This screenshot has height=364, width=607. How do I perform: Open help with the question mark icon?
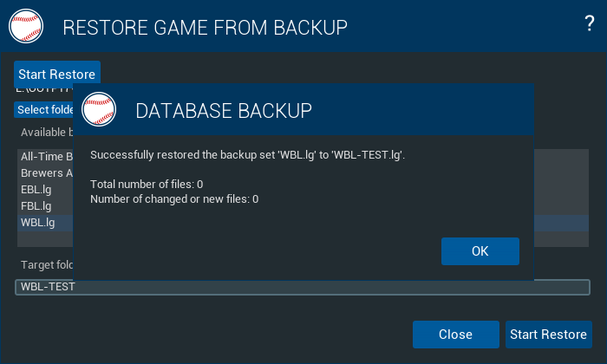(589, 23)
